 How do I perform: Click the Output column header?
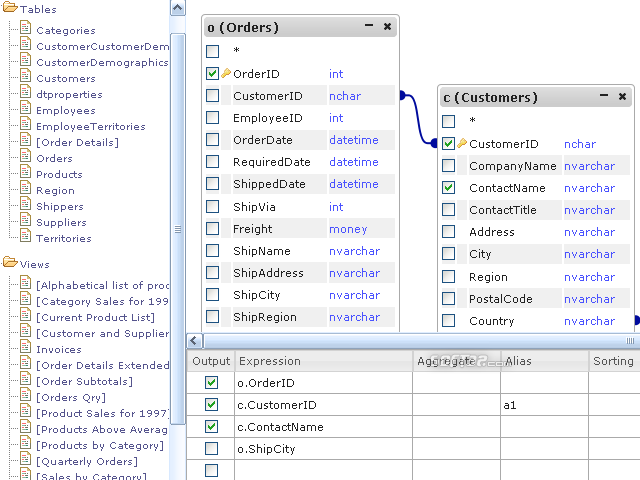(x=211, y=361)
